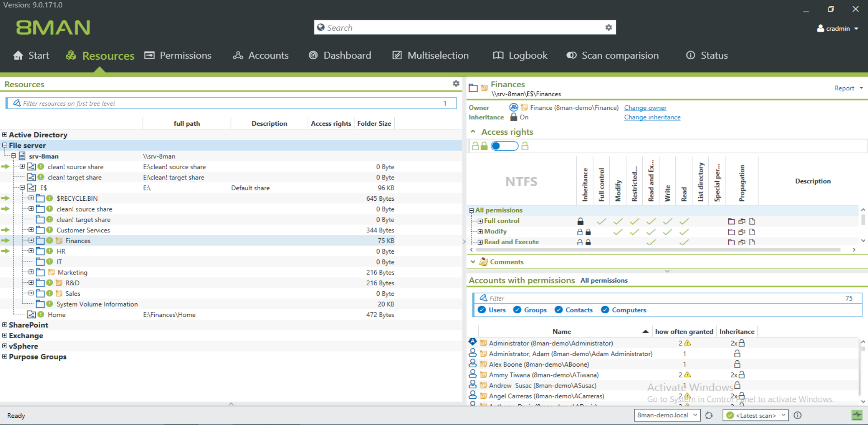Sort accounts by the Name column header
Image resolution: width=868 pixels, height=425 pixels.
[561, 331]
